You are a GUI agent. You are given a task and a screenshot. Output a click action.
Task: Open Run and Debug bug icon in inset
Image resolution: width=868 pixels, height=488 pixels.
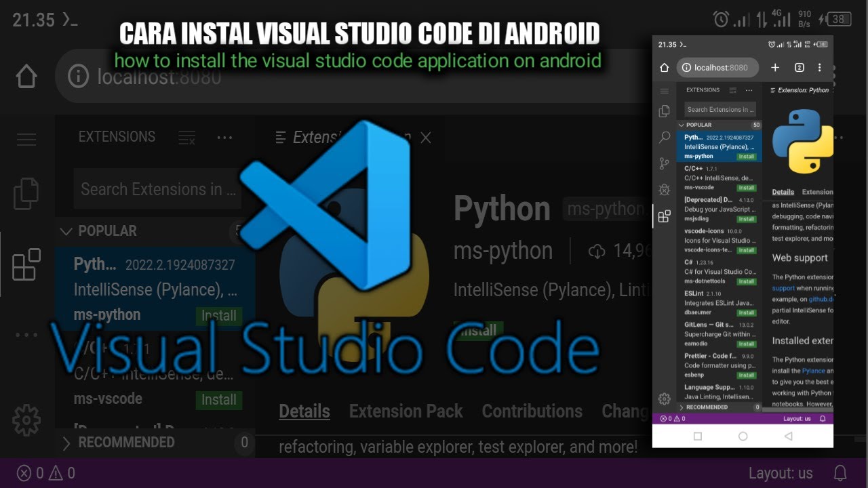click(664, 190)
